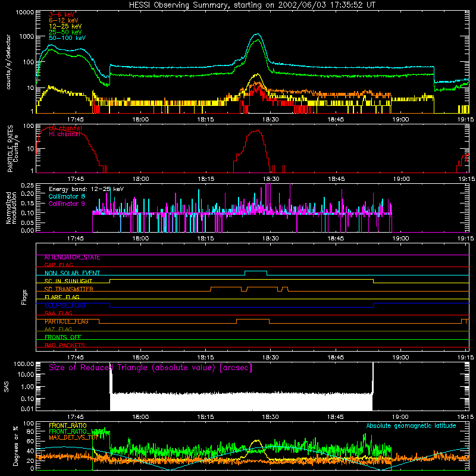The image size is (476, 476).
Task: Click the SAS axis label
Action: click(7, 387)
